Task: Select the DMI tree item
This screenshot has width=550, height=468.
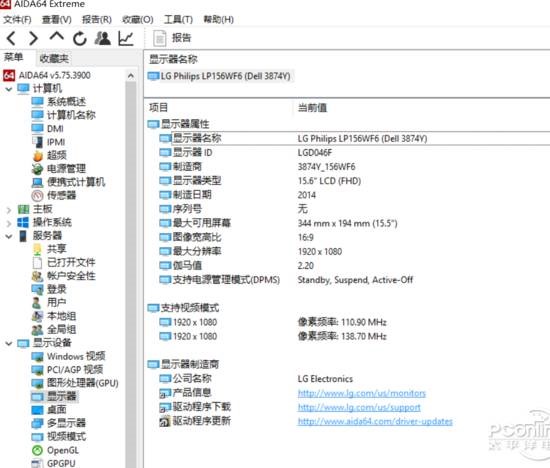Action: [x=47, y=128]
